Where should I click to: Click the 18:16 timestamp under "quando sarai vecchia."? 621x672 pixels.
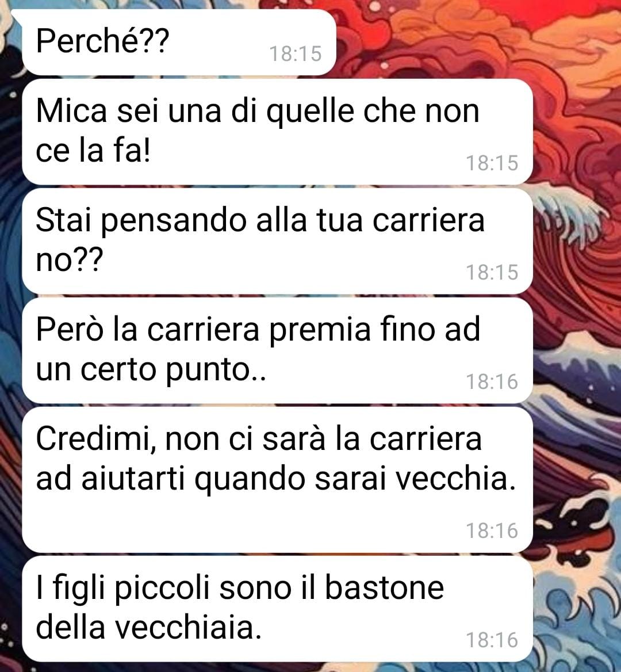coord(492,531)
